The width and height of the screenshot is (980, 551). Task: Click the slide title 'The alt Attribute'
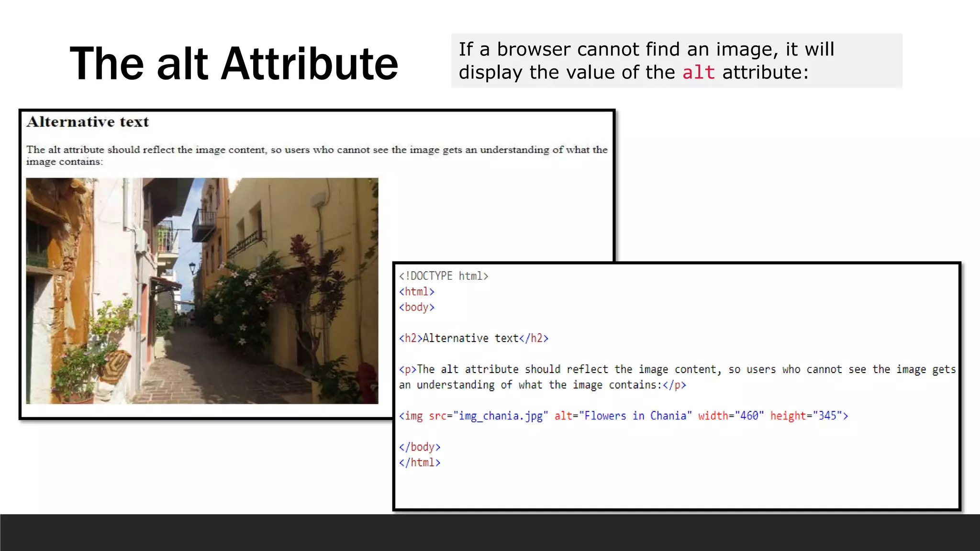(234, 64)
